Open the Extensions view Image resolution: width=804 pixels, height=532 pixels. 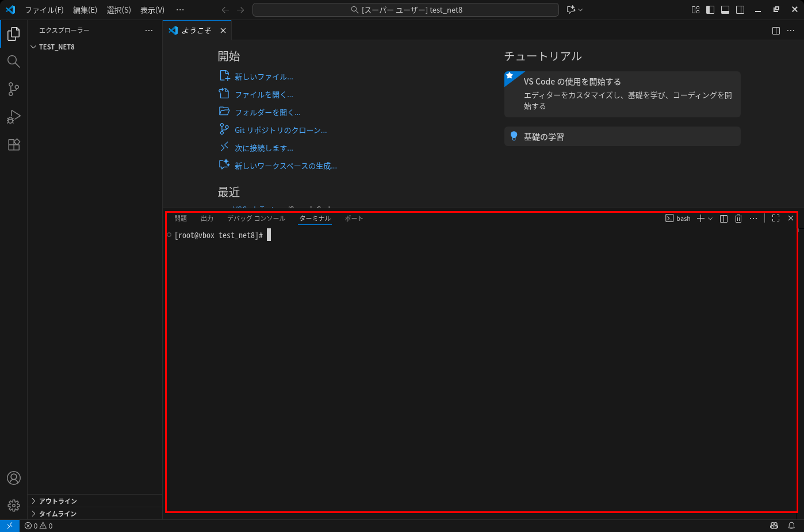point(14,144)
